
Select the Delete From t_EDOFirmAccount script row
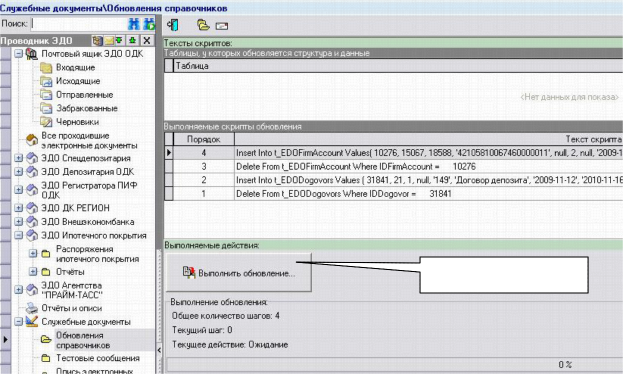click(393, 167)
